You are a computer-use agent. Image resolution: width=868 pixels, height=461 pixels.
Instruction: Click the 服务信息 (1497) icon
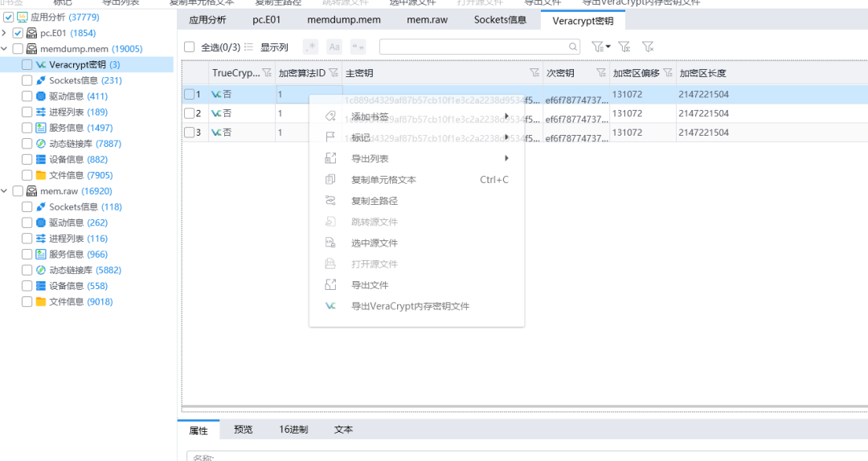click(x=40, y=128)
